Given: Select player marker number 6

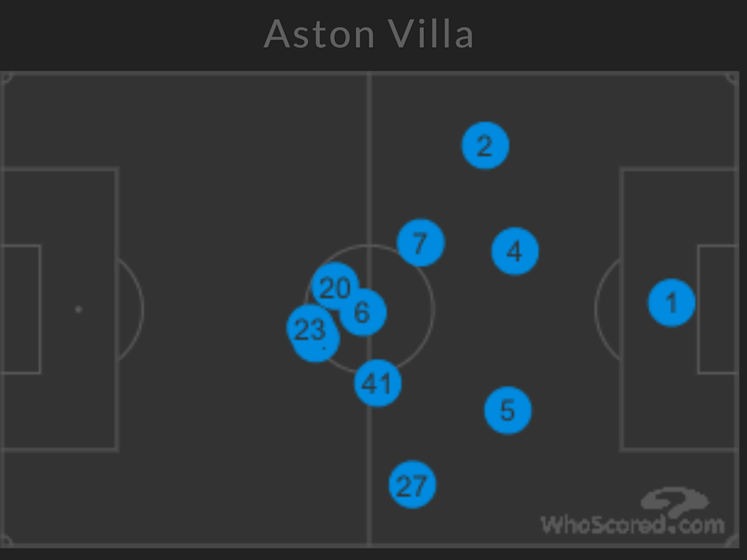Looking at the screenshot, I should [x=363, y=312].
